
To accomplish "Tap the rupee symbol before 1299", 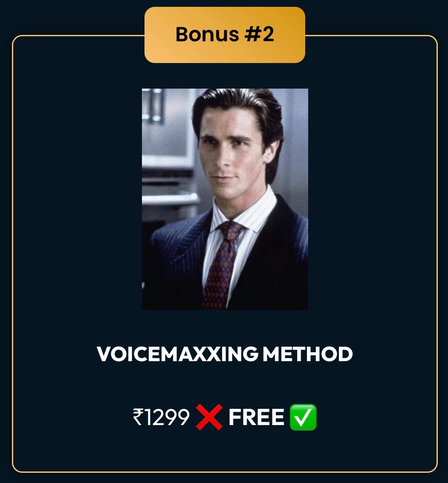I will click(138, 417).
